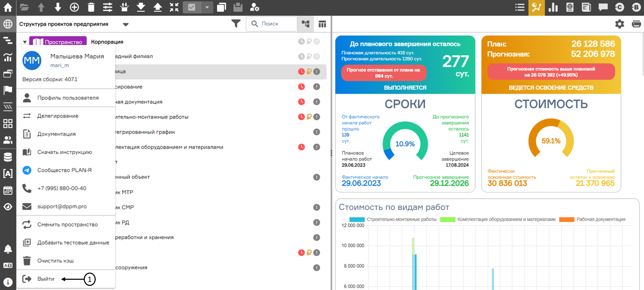Select Сменить пространство menu item
Screen dimensions: 644x290
click(x=66, y=224)
